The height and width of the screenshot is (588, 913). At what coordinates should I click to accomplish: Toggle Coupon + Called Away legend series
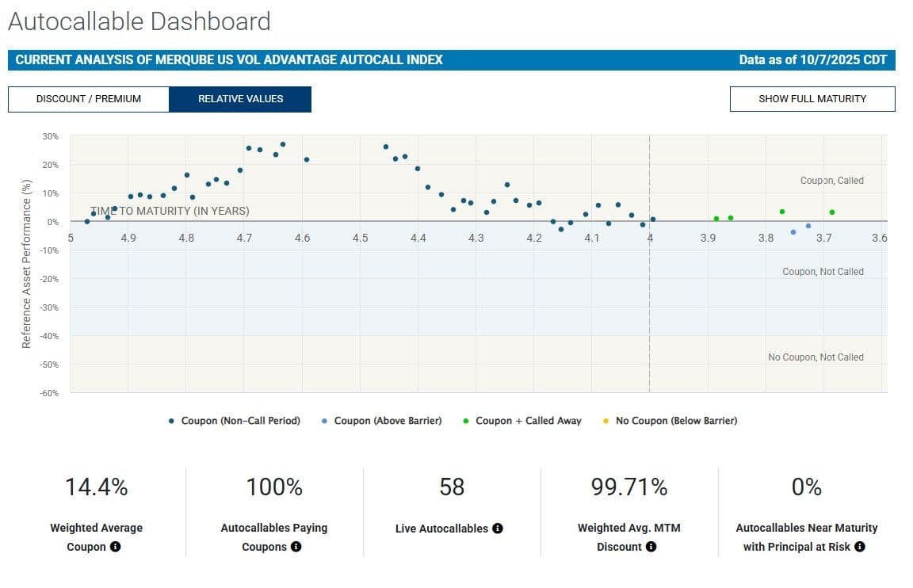click(x=528, y=421)
